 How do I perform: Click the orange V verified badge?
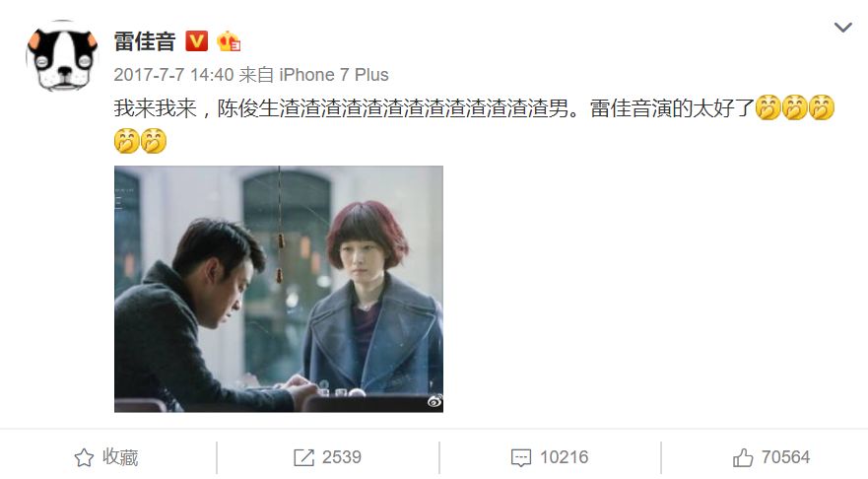[x=196, y=41]
